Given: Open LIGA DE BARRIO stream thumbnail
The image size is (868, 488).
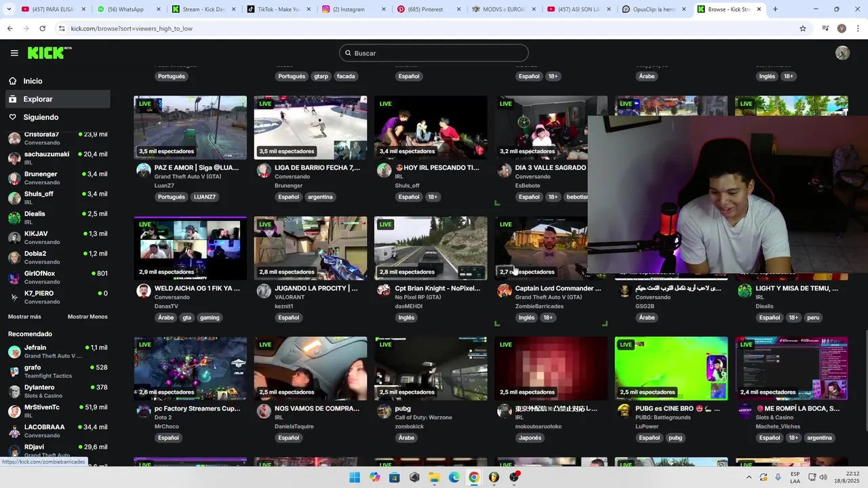Looking at the screenshot, I should point(311,127).
